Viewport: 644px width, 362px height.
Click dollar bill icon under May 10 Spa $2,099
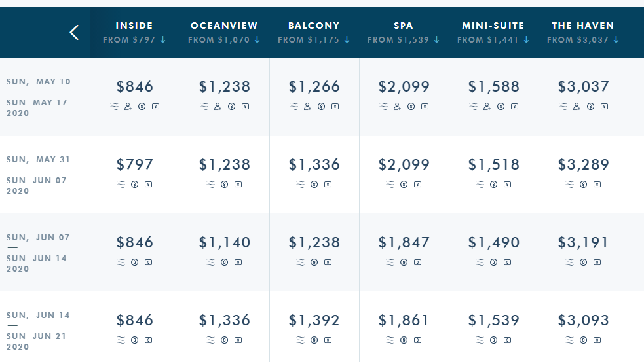(x=425, y=106)
